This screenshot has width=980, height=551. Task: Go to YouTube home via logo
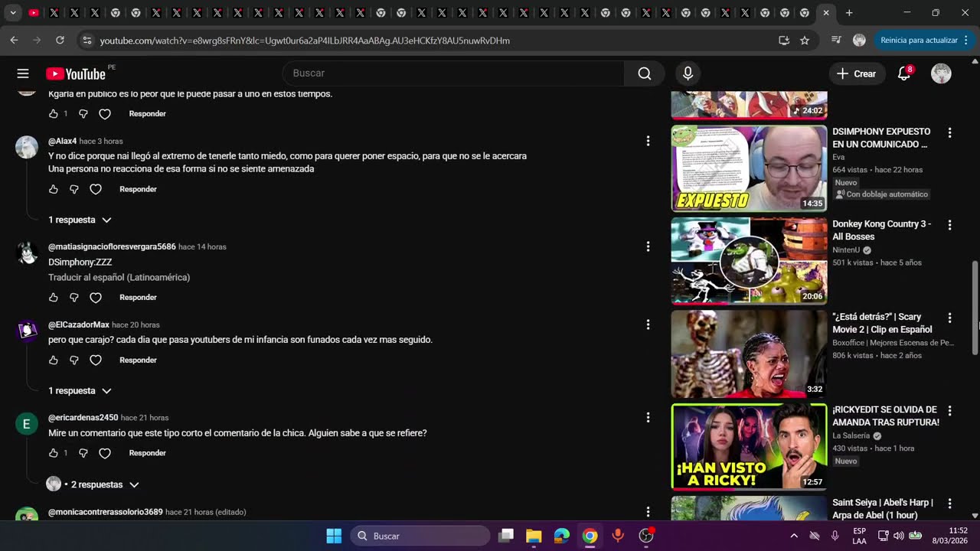(x=76, y=73)
